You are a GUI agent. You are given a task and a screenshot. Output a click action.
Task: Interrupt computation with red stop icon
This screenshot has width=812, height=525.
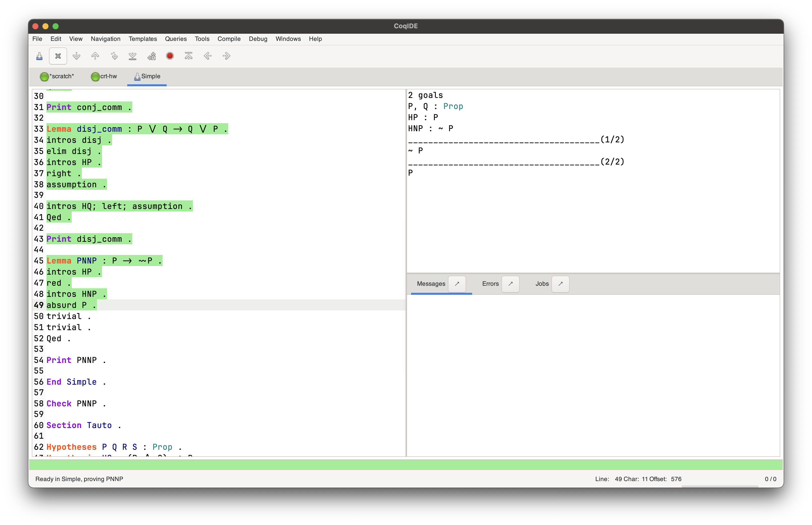click(x=170, y=56)
